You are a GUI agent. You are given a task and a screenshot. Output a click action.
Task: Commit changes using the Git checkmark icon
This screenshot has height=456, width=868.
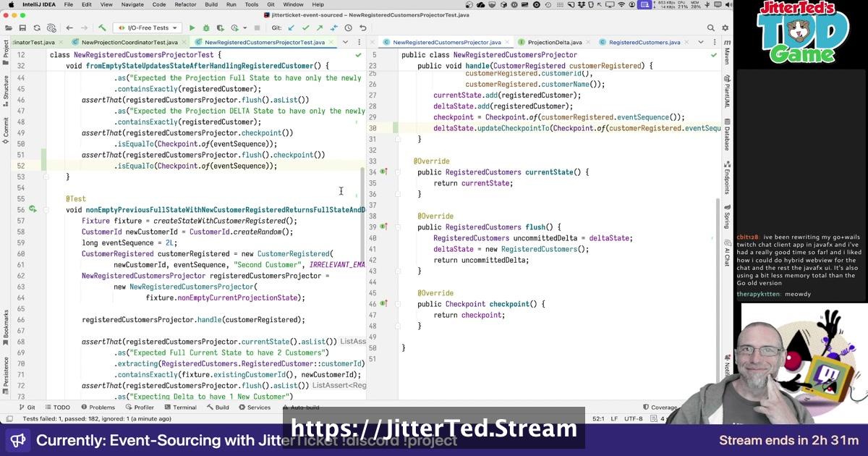(x=305, y=28)
